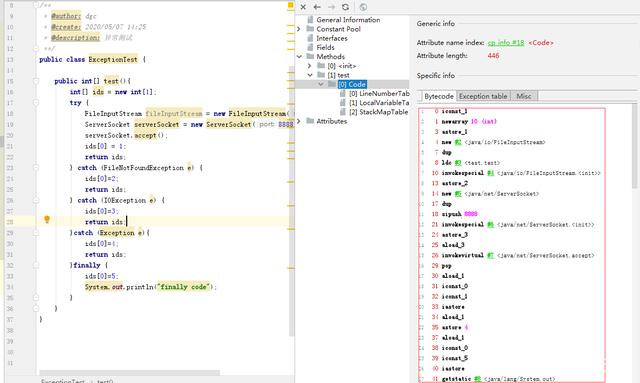The height and width of the screenshot is (383, 640).
Task: Click the refresh icon in bytecode viewer toolbar
Action: coord(346,7)
